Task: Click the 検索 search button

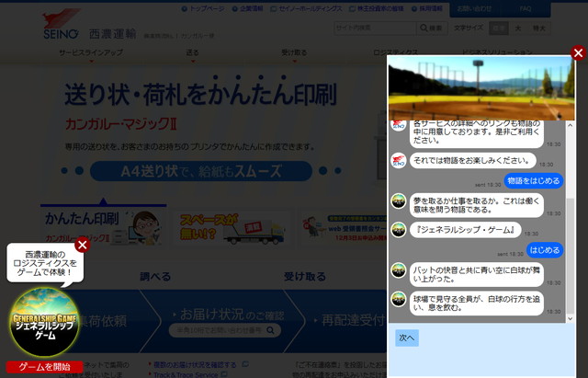Action: 432,28
